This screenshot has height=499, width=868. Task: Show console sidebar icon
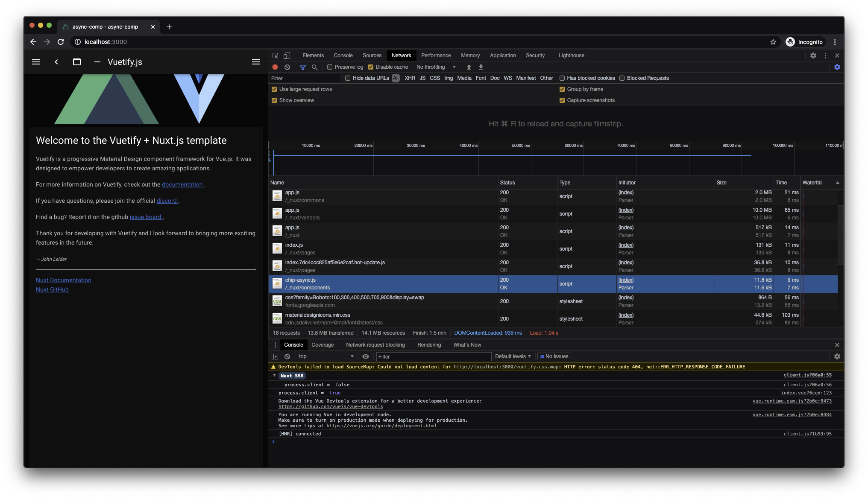click(x=275, y=356)
